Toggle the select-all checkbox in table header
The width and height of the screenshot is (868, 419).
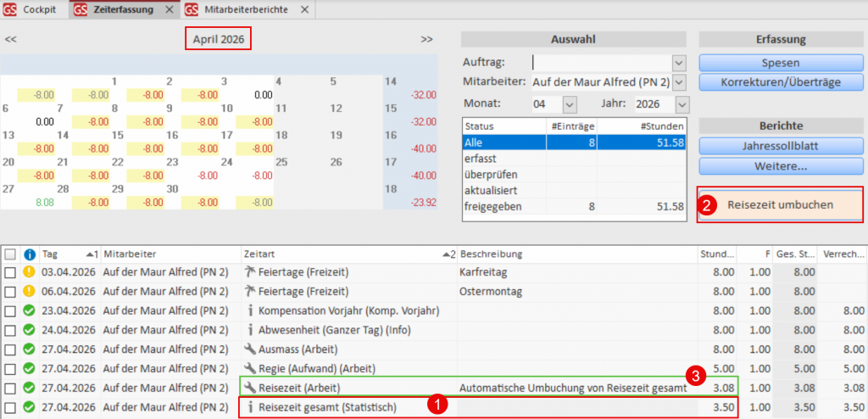coord(10,254)
